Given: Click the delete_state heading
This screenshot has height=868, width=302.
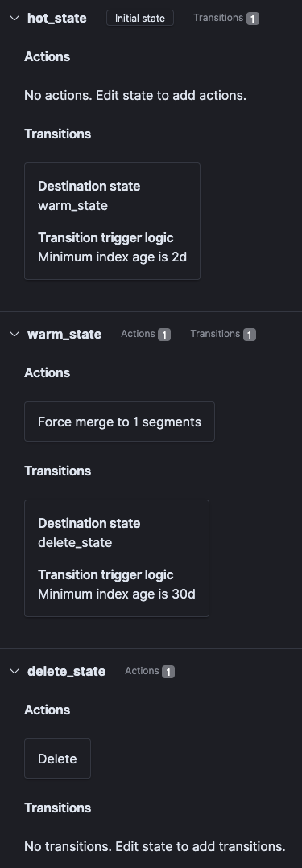Looking at the screenshot, I should pos(67,671).
